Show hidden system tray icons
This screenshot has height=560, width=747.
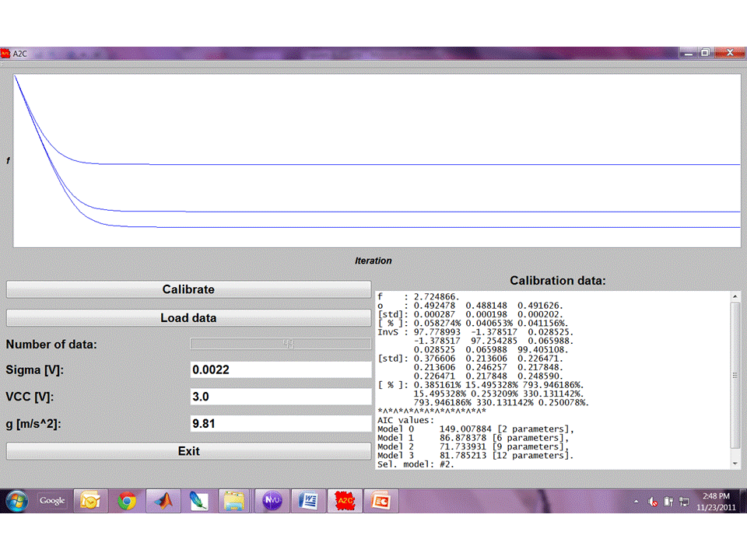click(637, 502)
